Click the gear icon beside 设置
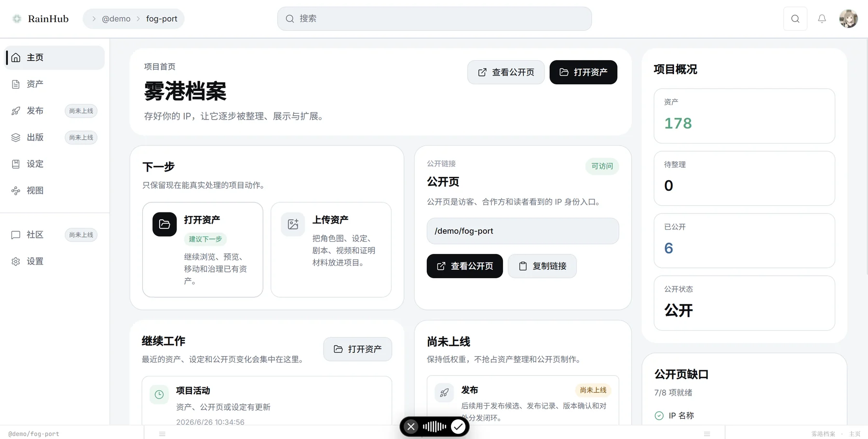The image size is (868, 439). (x=16, y=261)
